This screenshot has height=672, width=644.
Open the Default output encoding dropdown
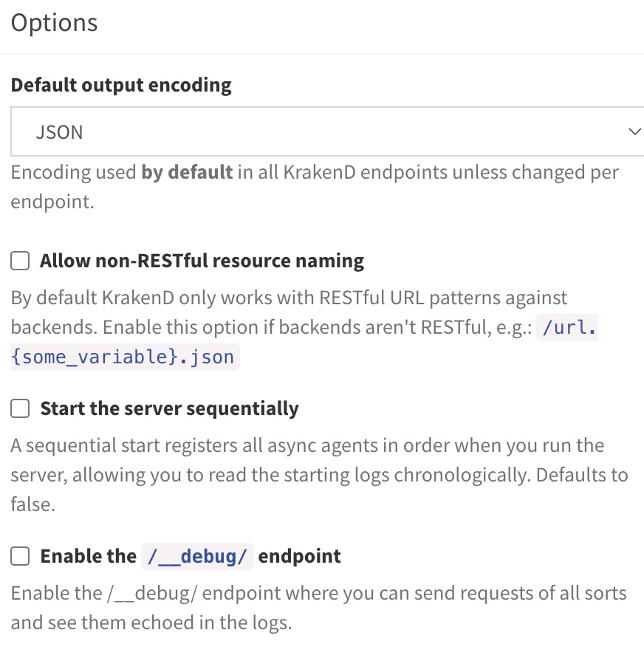point(327,131)
